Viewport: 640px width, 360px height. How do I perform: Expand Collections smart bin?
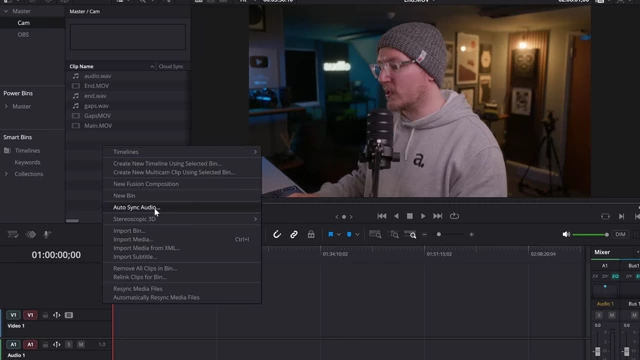click(x=6, y=174)
